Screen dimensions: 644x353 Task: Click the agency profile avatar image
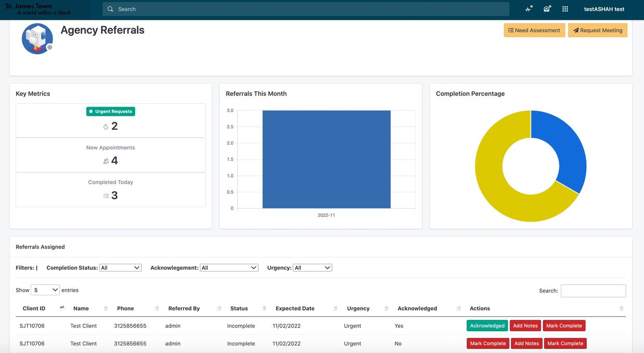tap(37, 39)
